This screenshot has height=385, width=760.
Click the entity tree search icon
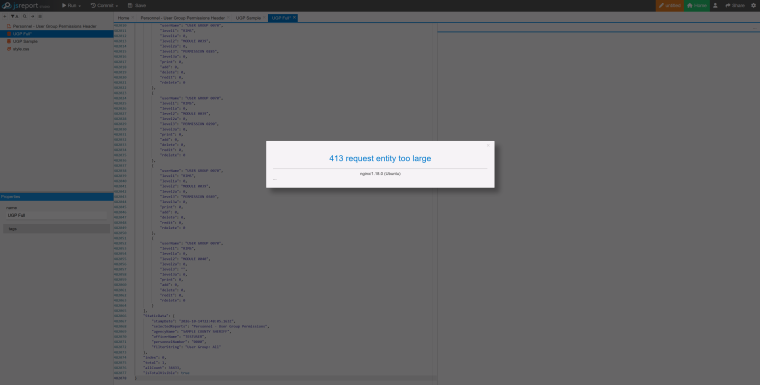point(24,16)
